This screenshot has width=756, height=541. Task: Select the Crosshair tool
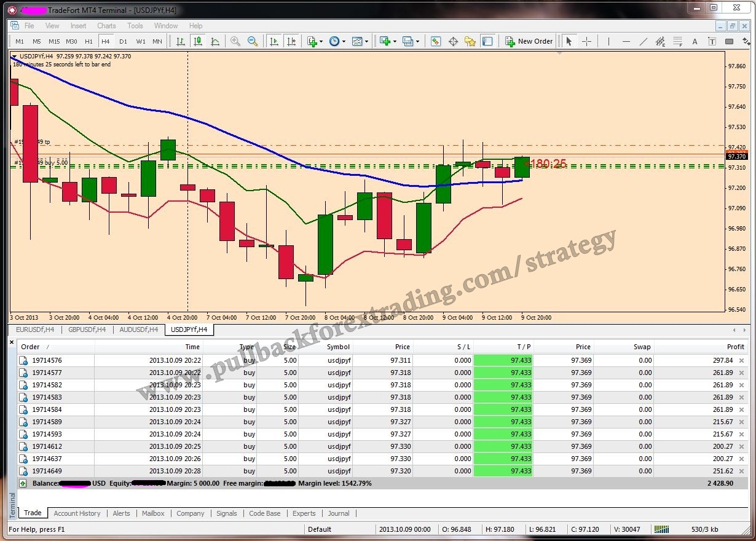coord(586,41)
